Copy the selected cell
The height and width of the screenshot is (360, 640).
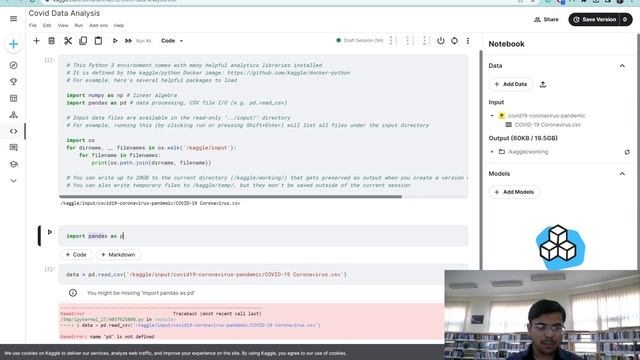[83, 41]
